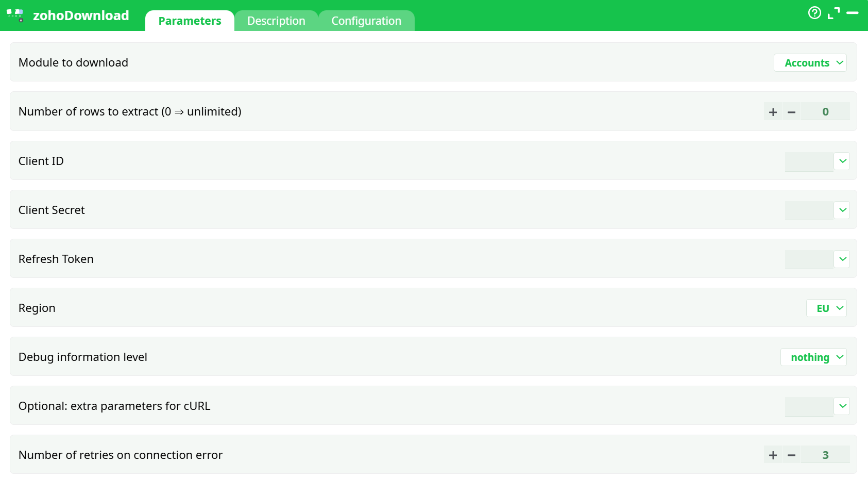Decrement rows to extract with minus icon
Screen dimensions: 868x478
click(x=792, y=111)
